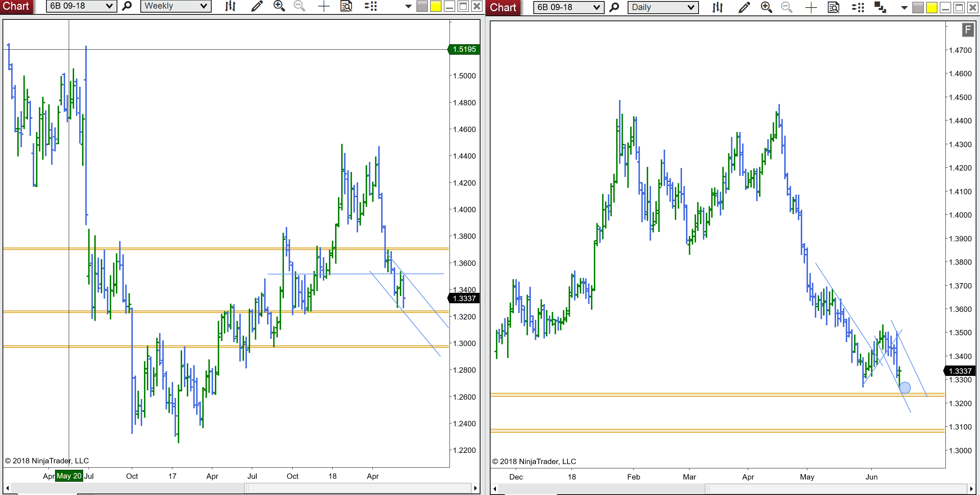Click the 1.4000 price label on Daily axis
This screenshot has height=495, width=980.
(960, 215)
